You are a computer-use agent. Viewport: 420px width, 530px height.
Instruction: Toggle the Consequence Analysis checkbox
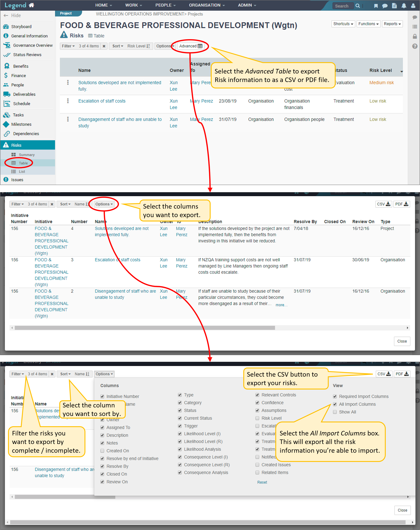(x=180, y=473)
